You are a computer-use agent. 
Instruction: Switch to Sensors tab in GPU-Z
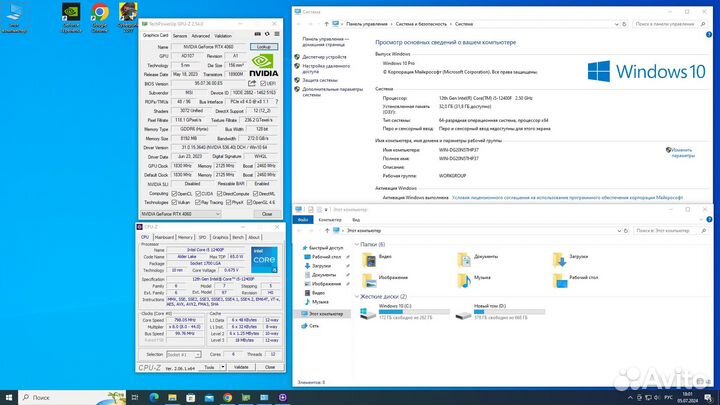(180, 36)
